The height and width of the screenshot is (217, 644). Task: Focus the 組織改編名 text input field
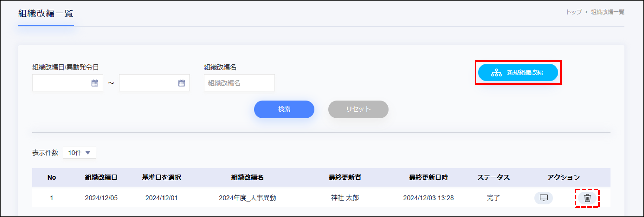[239, 83]
